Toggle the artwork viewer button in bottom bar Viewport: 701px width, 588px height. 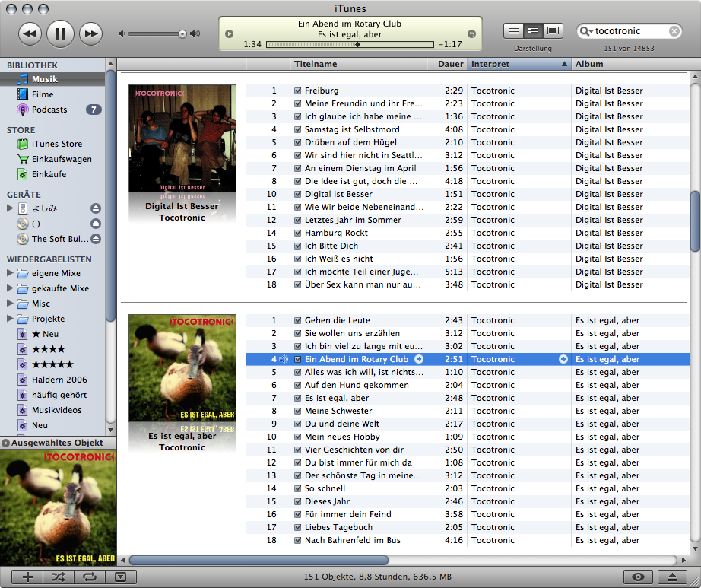(121, 577)
